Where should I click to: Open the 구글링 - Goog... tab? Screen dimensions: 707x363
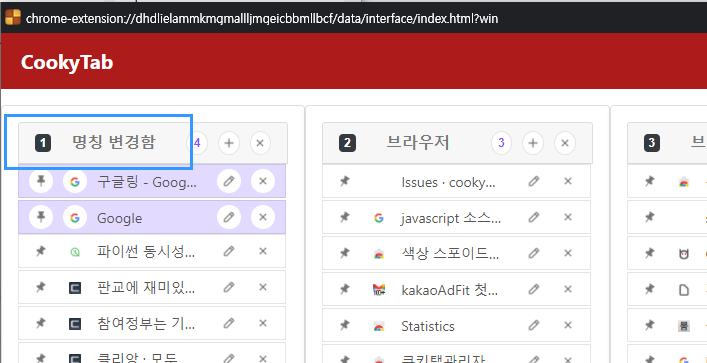click(x=147, y=183)
